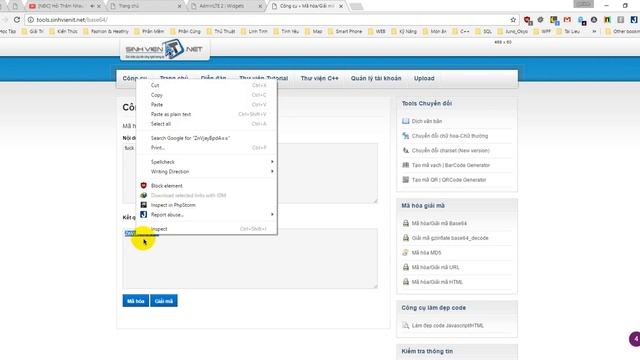
Task: Open Mã hóa/Giải mã HTML link
Action: click(437, 282)
